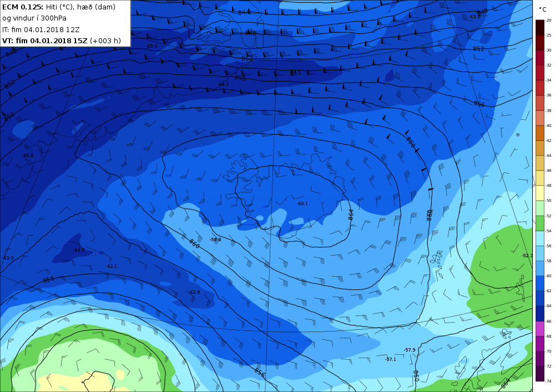Click the '-52.3' value in the green area
The height and width of the screenshot is (392, 555).
point(527,256)
